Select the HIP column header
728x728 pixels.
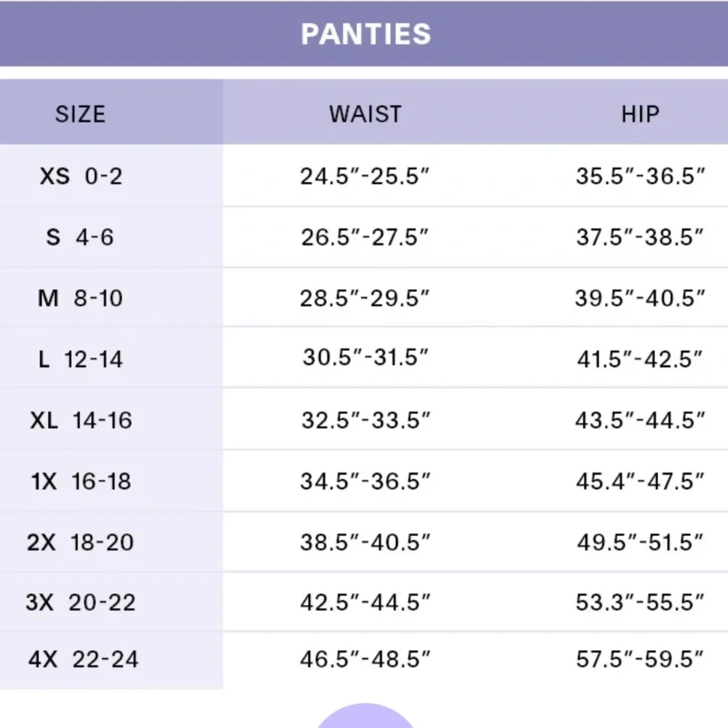(x=640, y=114)
